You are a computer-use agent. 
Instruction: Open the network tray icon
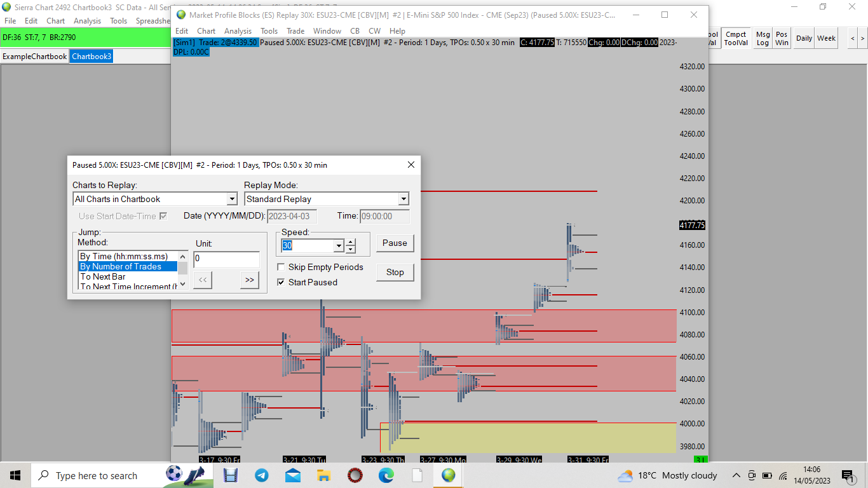point(783,475)
